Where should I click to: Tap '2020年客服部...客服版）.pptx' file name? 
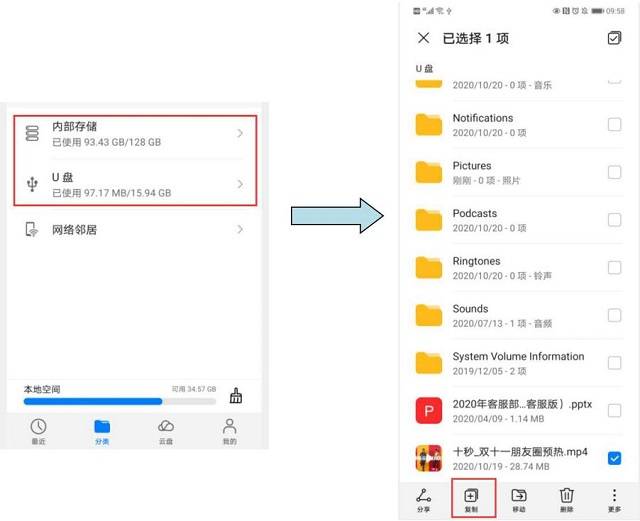[522, 404]
